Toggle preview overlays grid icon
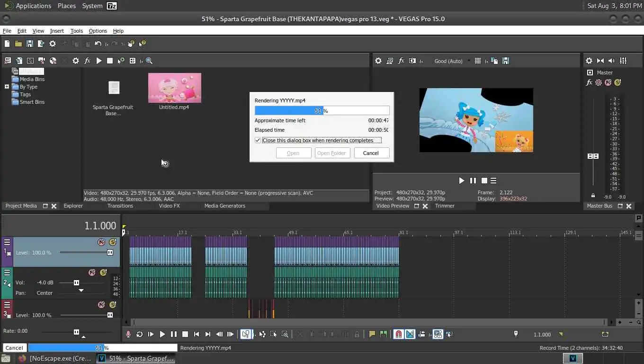The height and width of the screenshot is (364, 644). click(x=478, y=61)
